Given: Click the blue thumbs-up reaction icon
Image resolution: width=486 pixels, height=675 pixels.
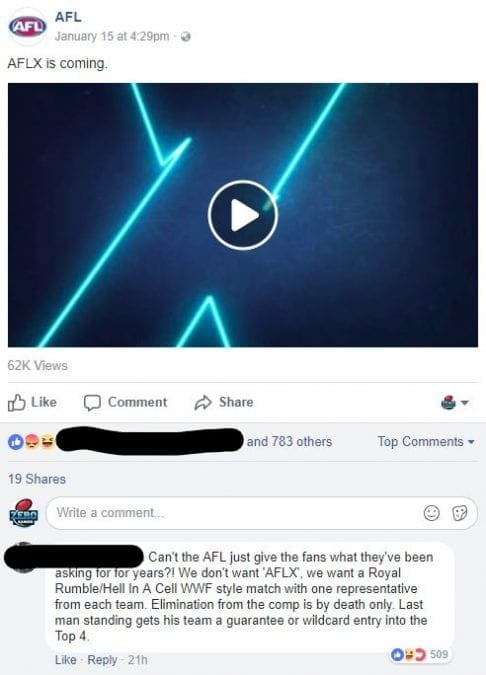Looking at the screenshot, I should (16, 442).
